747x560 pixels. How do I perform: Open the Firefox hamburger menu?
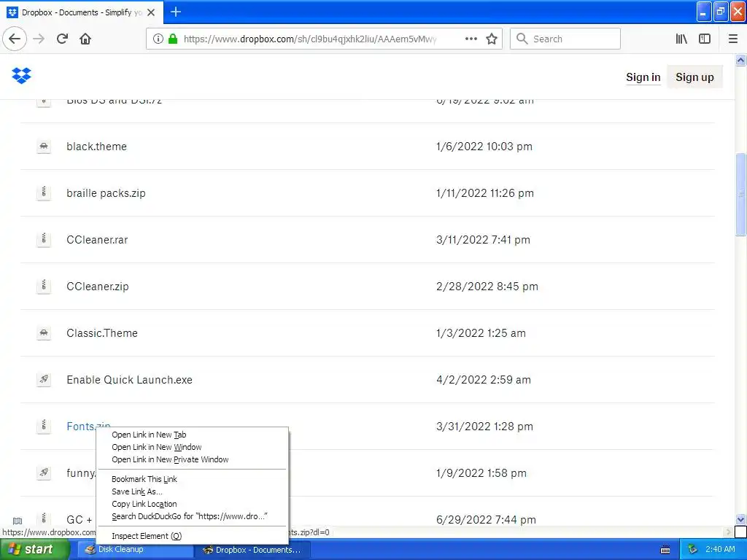[x=733, y=39]
